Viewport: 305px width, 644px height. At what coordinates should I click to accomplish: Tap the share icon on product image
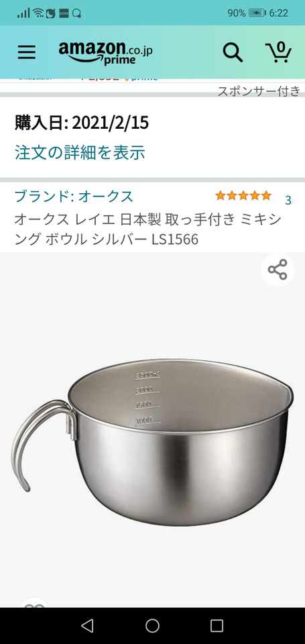pyautogui.click(x=278, y=270)
